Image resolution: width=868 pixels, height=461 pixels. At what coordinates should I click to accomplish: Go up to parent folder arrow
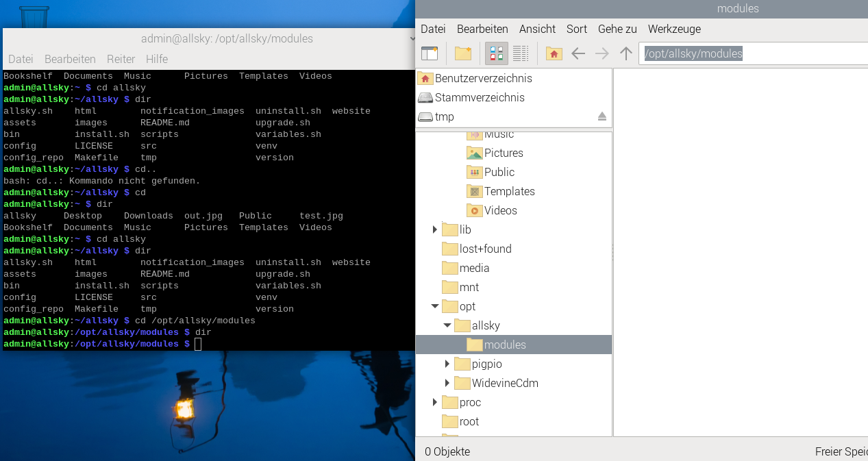pyautogui.click(x=625, y=53)
